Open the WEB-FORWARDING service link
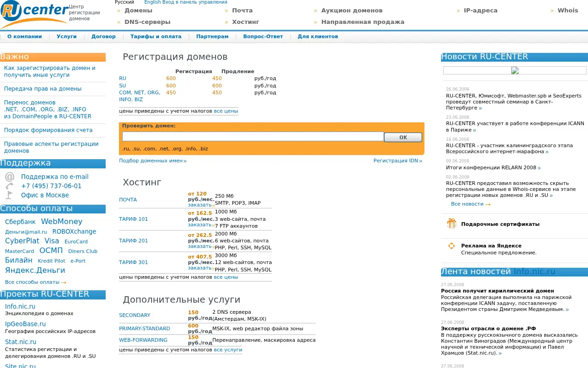Screen dimensions: 588x368 pyautogui.click(x=143, y=340)
